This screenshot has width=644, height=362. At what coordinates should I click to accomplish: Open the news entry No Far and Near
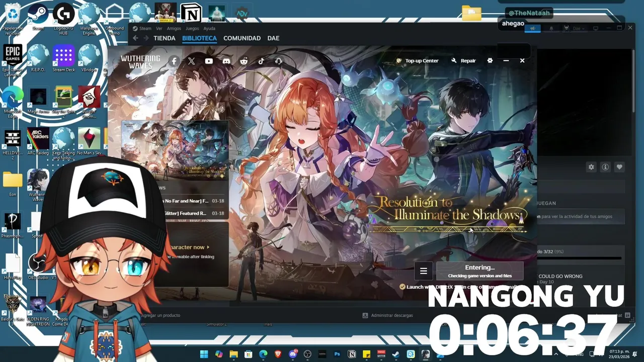194,201
